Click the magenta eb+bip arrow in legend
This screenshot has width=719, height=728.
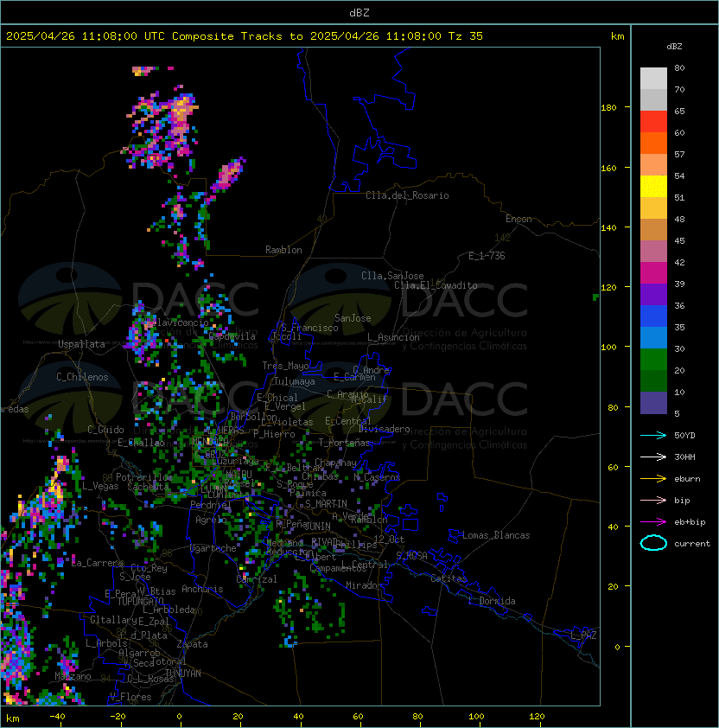click(653, 522)
